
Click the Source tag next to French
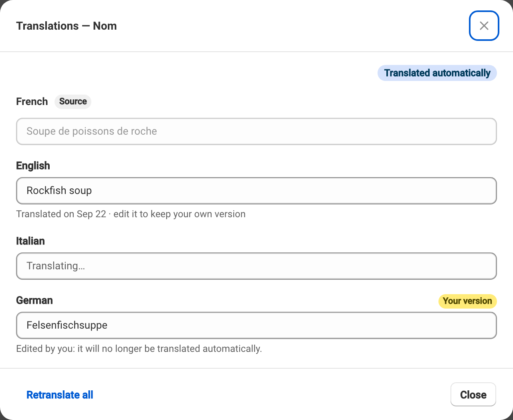[x=73, y=101]
